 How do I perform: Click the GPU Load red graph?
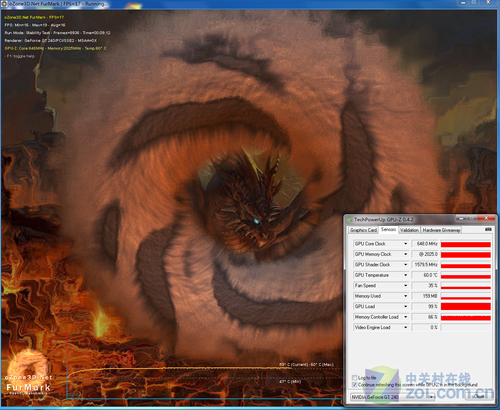click(466, 307)
